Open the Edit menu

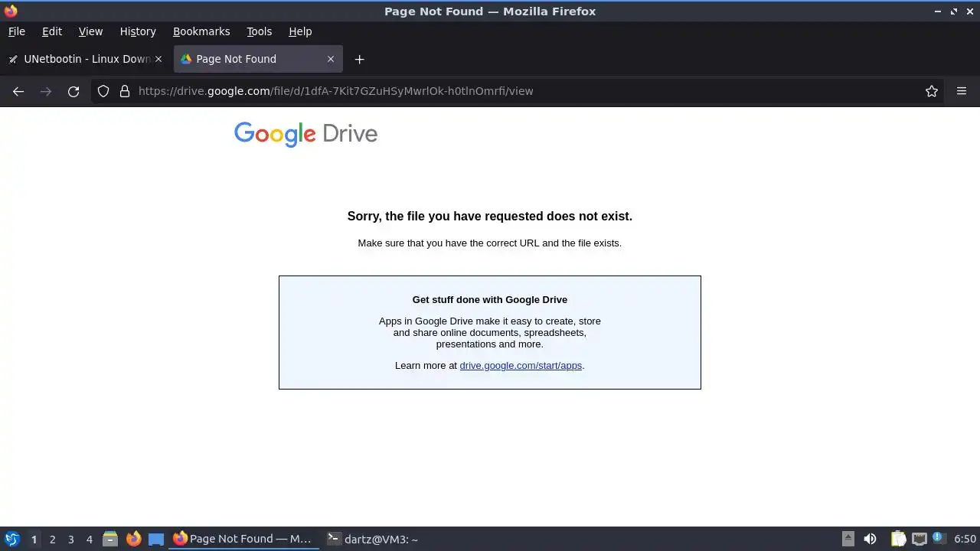click(52, 31)
